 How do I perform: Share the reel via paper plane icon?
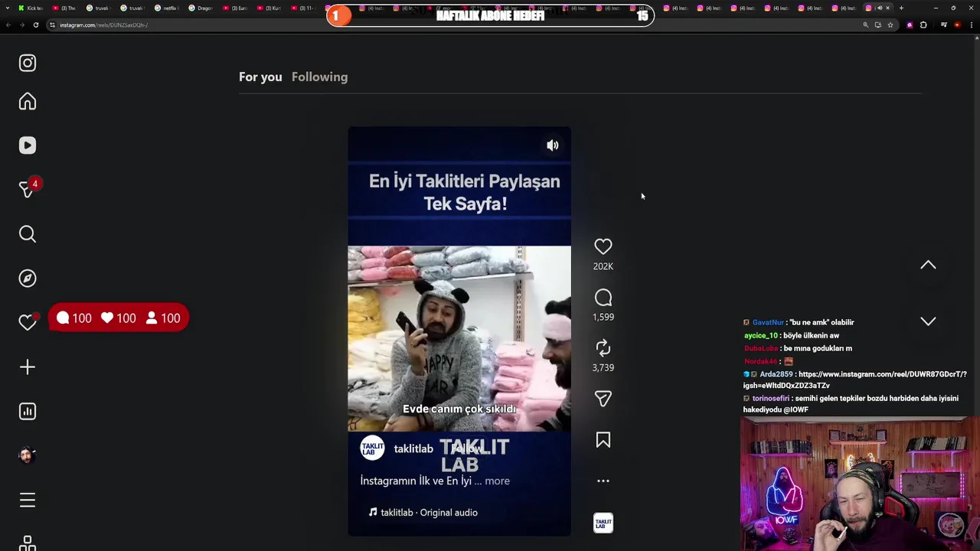click(x=603, y=399)
